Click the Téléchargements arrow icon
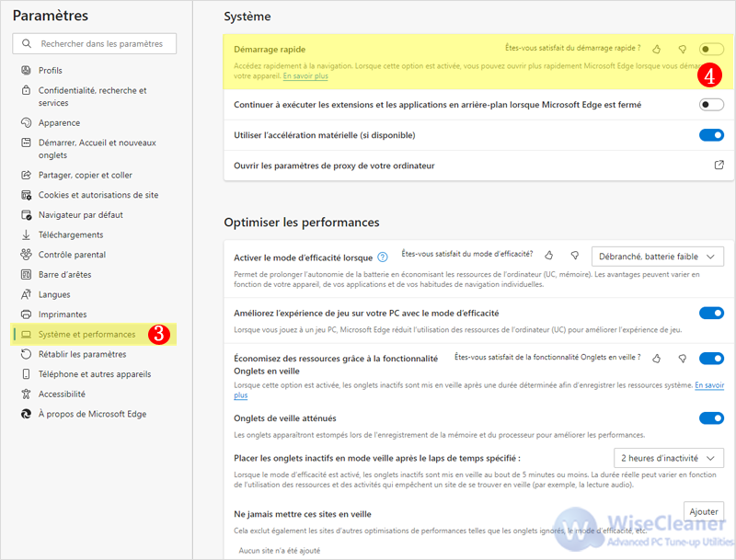The image size is (736, 560). point(27,234)
